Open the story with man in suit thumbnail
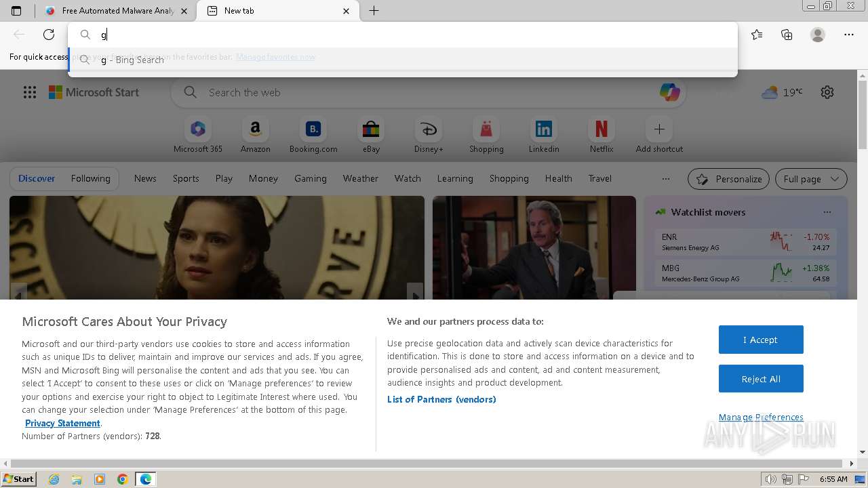The width and height of the screenshot is (868, 488). coord(534,247)
